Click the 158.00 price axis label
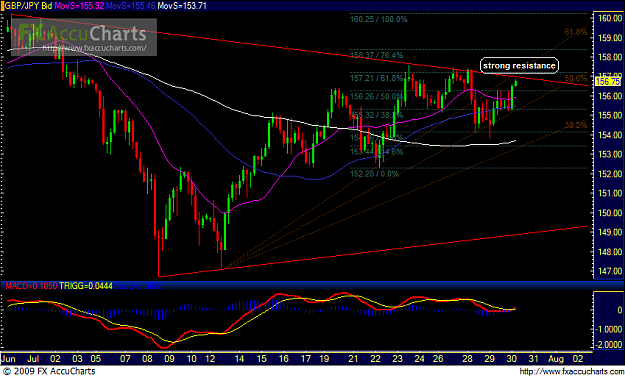 [x=609, y=57]
